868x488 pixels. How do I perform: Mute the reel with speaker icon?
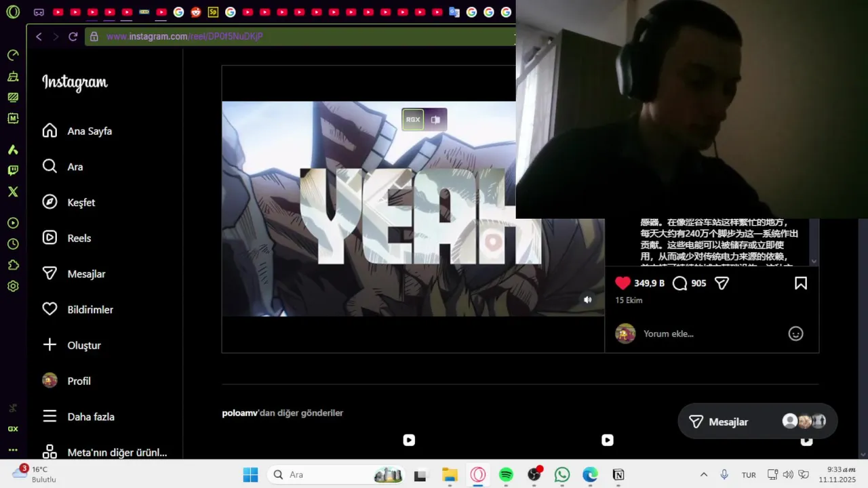pyautogui.click(x=588, y=300)
